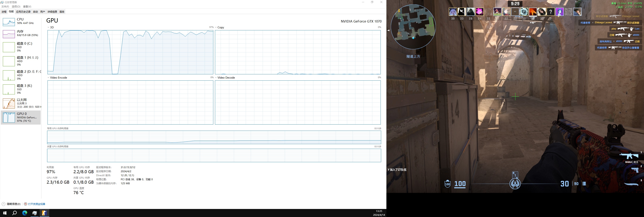This screenshot has height=217, width=644.
Task: Click the 共享 GPU 内存利用率 graph
Action: tap(214, 155)
